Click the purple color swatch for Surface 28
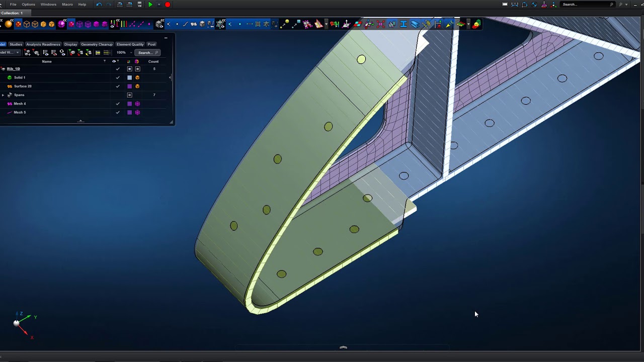 tap(129, 86)
